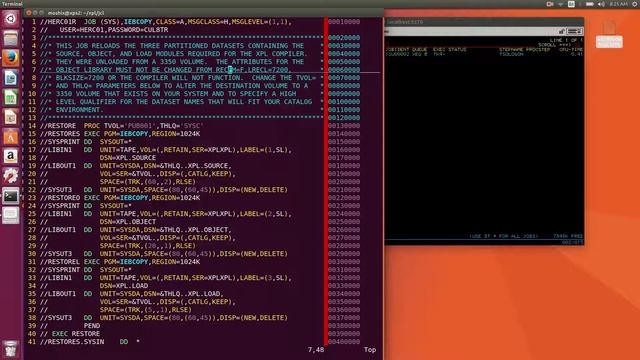Click the screen recorder indicator in top panel
This screenshot has height=360, width=640.
click(550, 4)
